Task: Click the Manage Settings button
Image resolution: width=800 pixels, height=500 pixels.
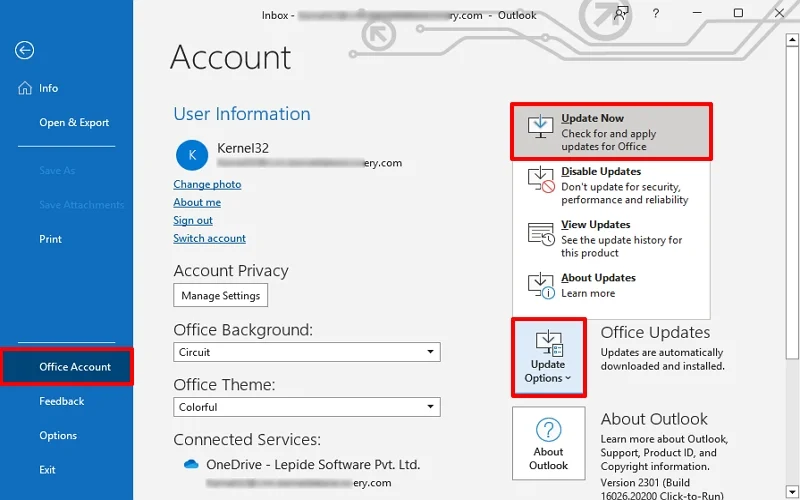Action: click(x=220, y=295)
